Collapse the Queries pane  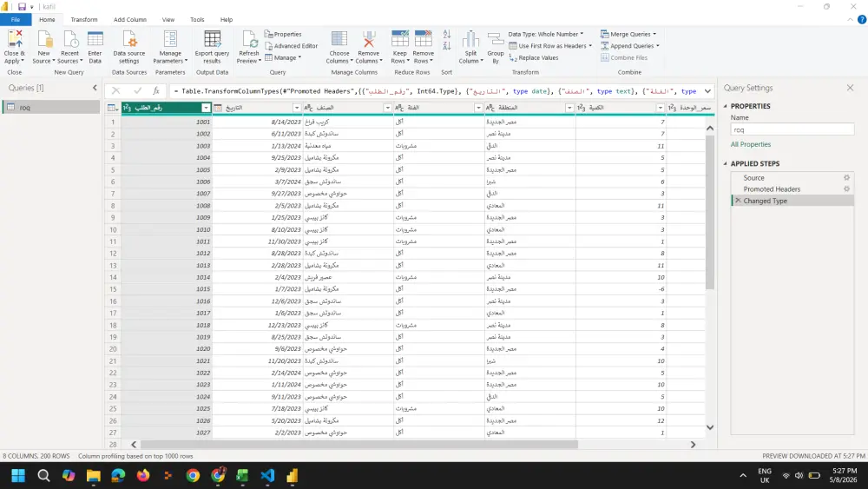click(x=95, y=88)
